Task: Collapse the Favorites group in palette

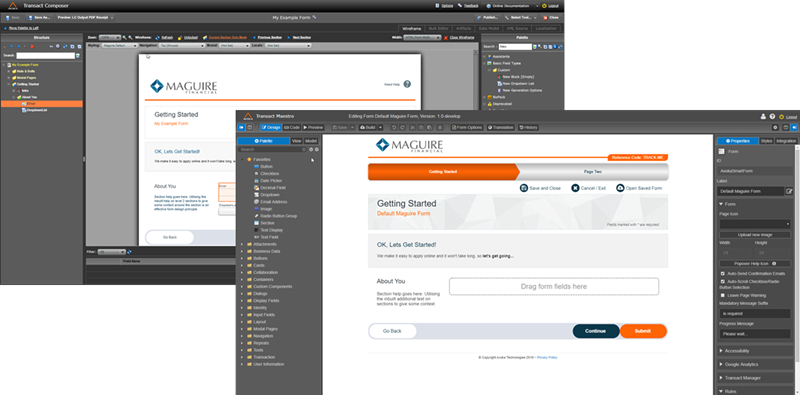Action: [x=242, y=160]
